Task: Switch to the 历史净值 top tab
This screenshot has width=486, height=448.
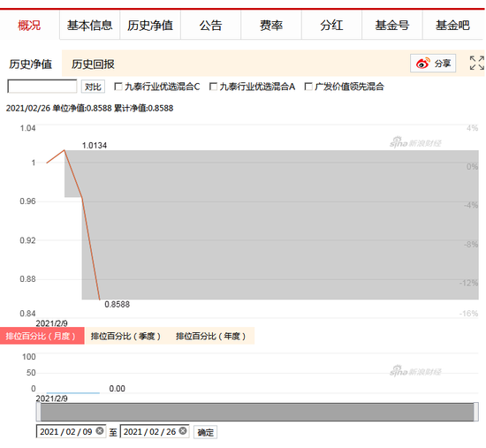Action: coord(150,25)
